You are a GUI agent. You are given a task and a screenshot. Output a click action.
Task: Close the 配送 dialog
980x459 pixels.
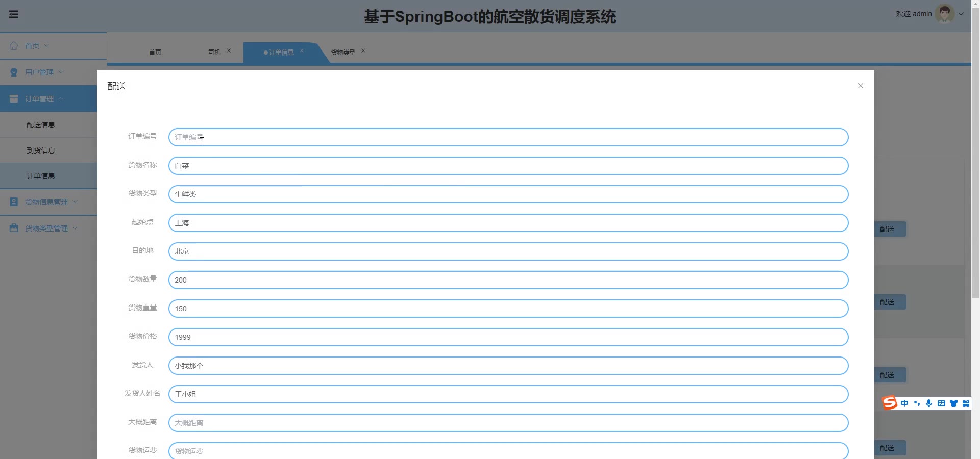861,86
